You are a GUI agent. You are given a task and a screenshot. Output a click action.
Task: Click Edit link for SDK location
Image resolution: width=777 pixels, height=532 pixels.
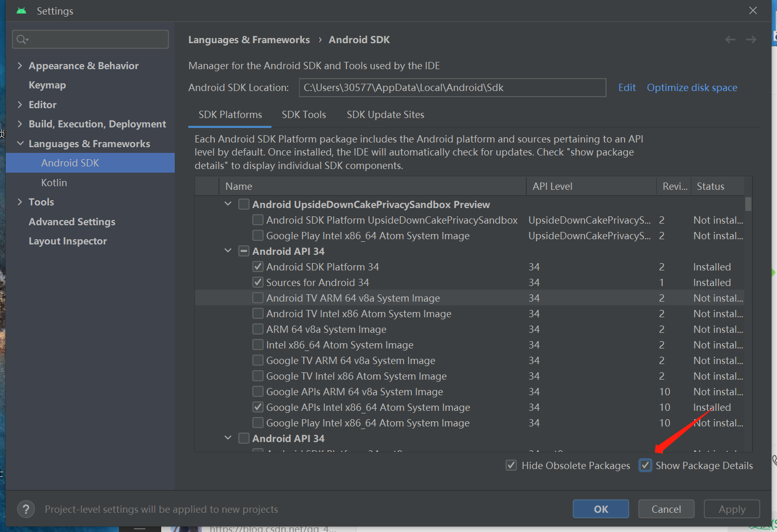(627, 87)
